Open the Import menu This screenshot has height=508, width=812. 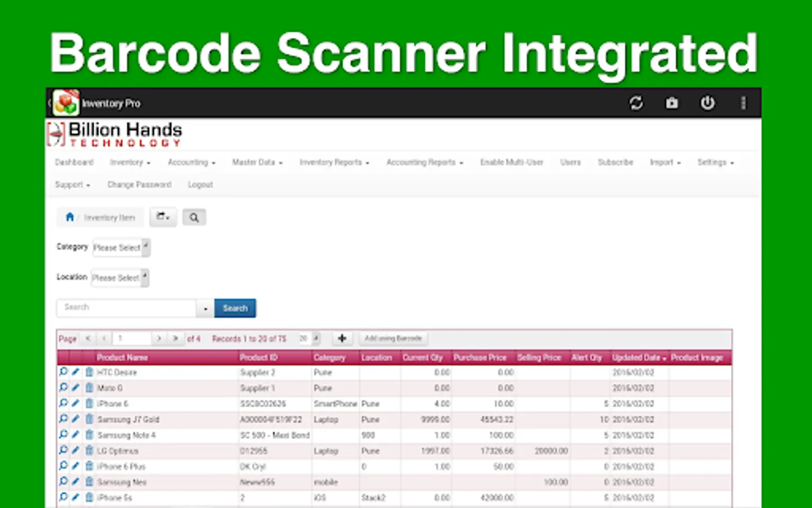(665, 163)
